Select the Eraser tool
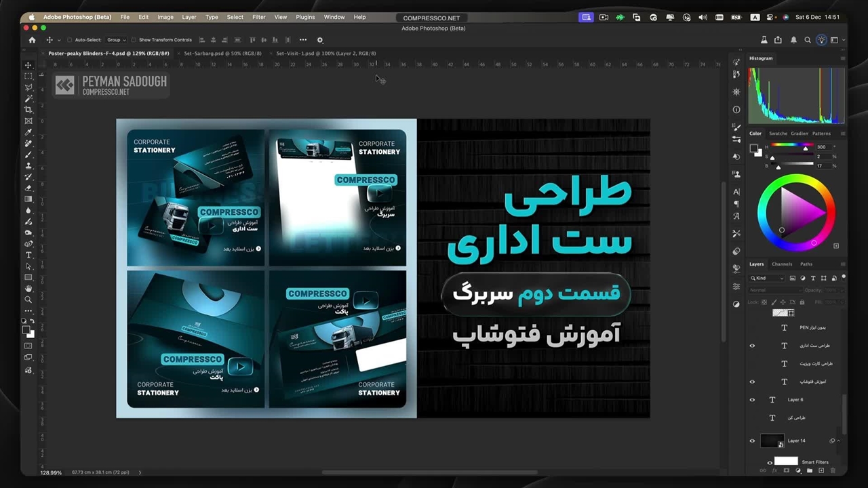868x488 pixels. 28,188
